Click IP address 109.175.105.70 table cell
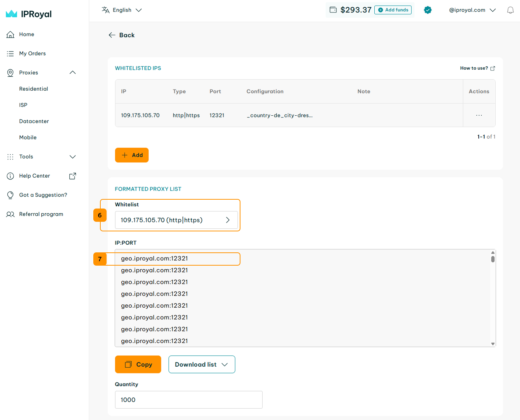The width and height of the screenshot is (520, 420). 140,115
